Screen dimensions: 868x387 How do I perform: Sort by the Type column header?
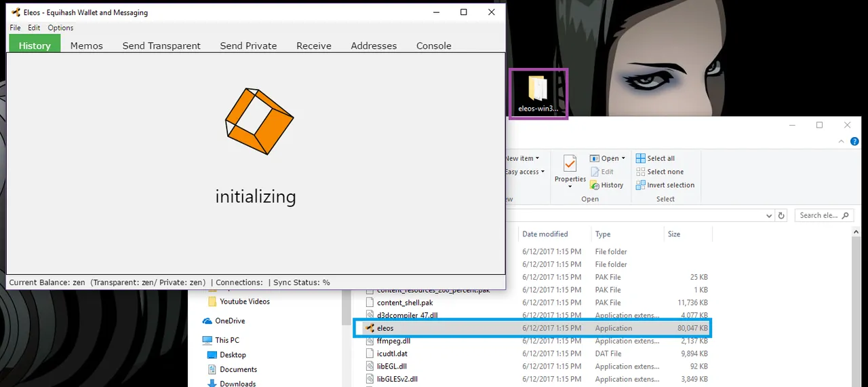coord(603,234)
